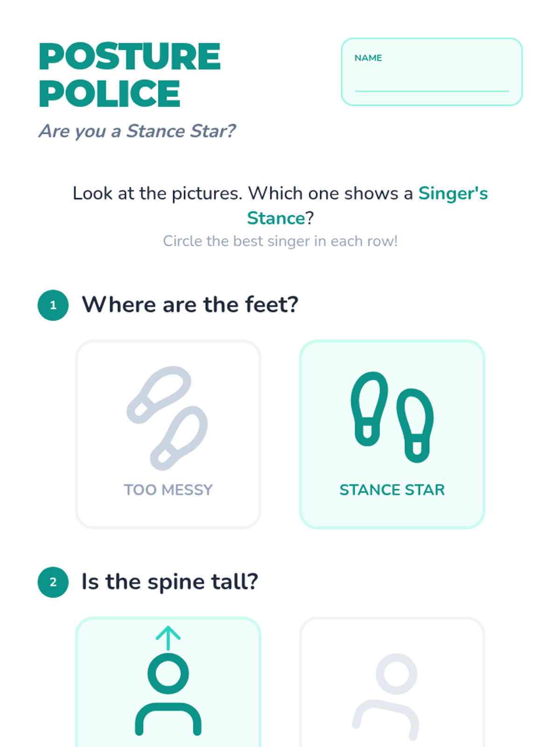Viewport: 560px width, 747px height.
Task: Click the slouching gray person icon
Action: coord(392,696)
